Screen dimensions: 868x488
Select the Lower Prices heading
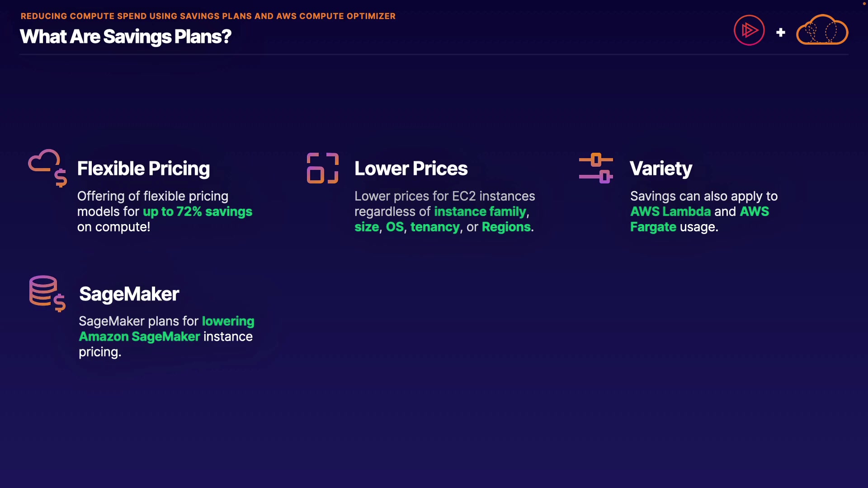coord(411,169)
